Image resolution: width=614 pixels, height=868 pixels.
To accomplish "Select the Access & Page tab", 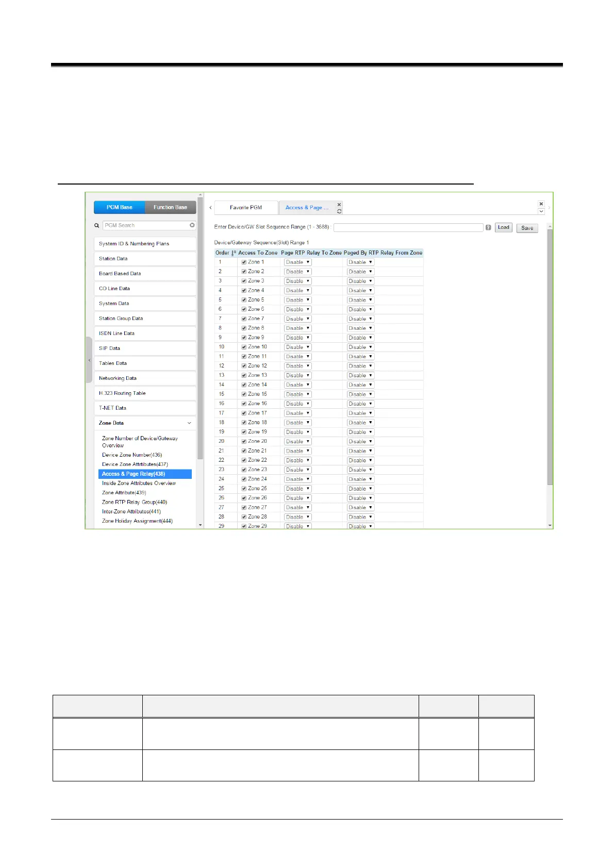I will (x=307, y=208).
